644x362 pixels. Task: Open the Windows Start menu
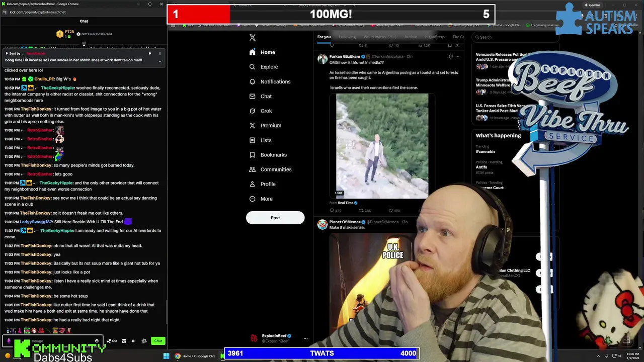(x=166, y=356)
